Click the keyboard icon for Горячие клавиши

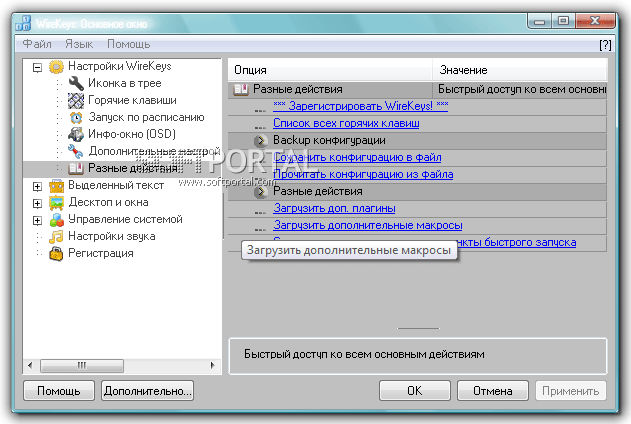(76, 101)
